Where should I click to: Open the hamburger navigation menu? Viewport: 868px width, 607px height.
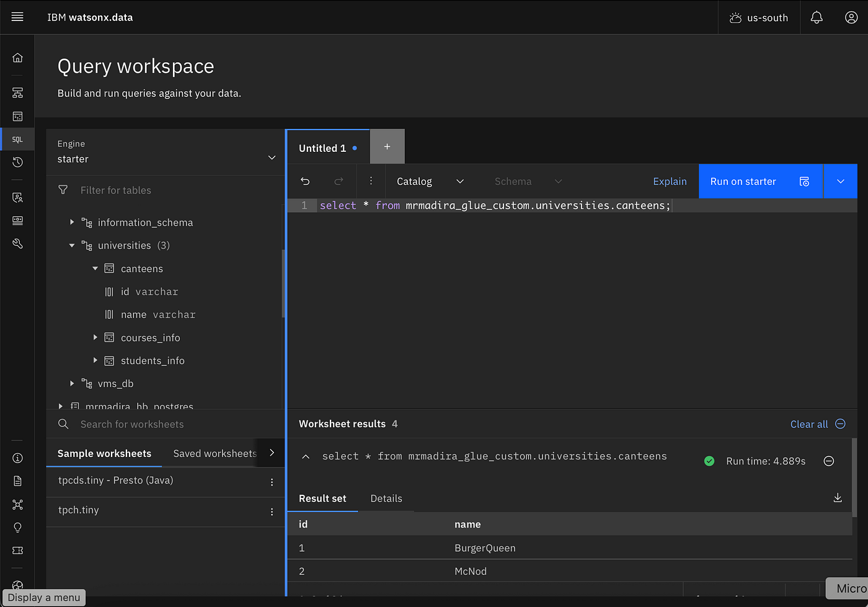coord(17,17)
